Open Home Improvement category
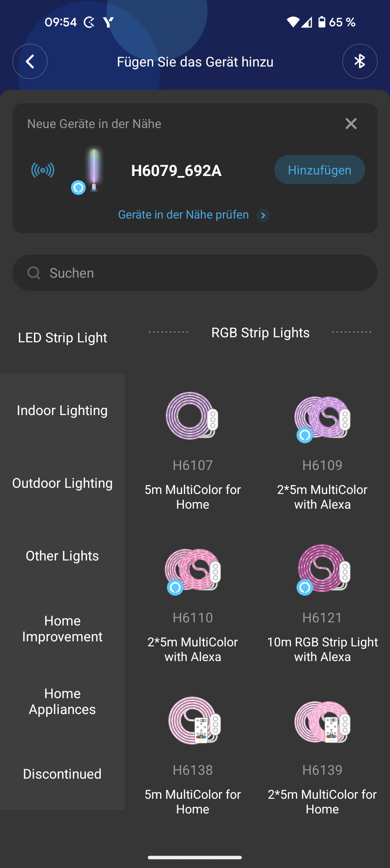Viewport: 390px width, 868px height. 62,629
